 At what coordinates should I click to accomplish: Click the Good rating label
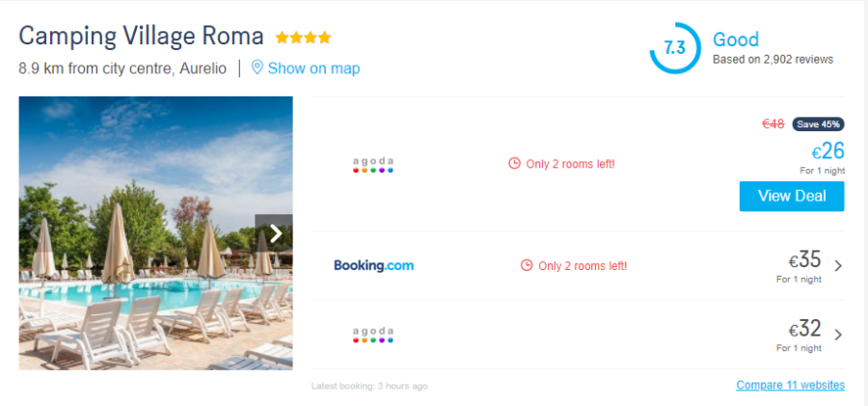(736, 40)
